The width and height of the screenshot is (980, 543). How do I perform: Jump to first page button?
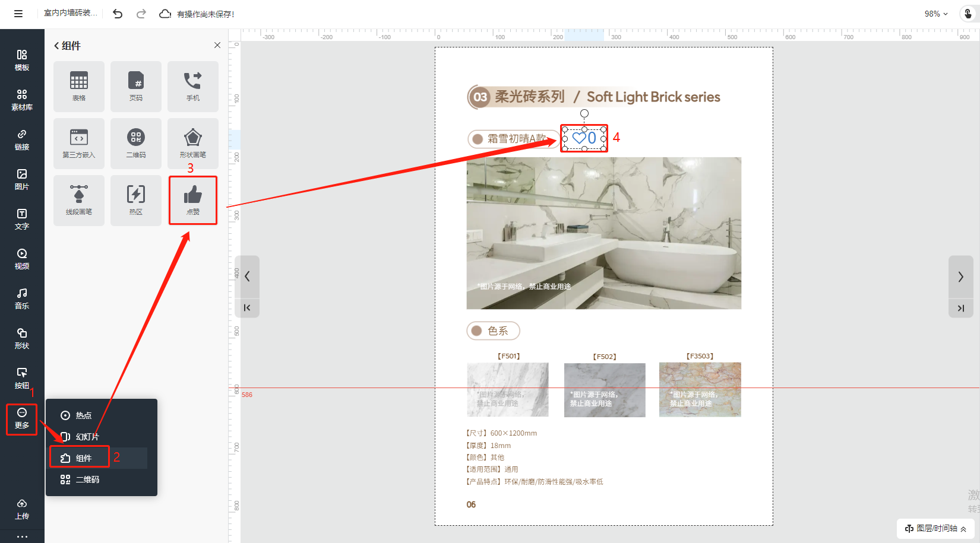pos(247,307)
